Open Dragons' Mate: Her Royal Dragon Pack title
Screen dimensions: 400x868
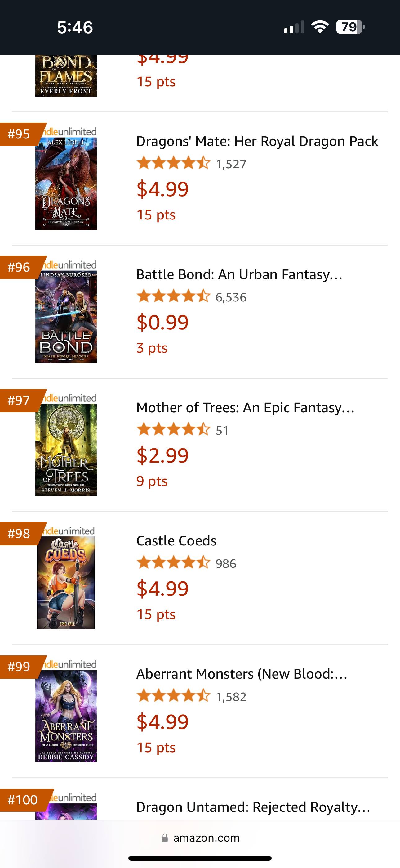[257, 141]
